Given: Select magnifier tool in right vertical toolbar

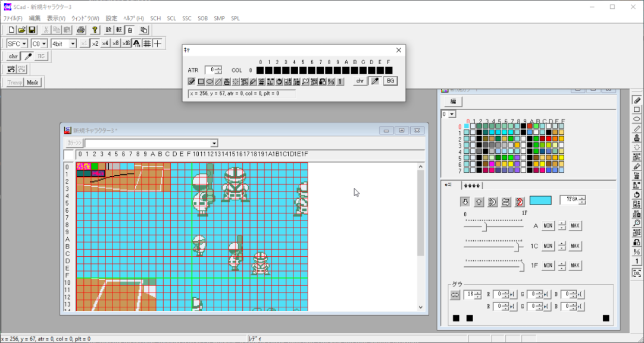Looking at the screenshot, I should point(637,223).
